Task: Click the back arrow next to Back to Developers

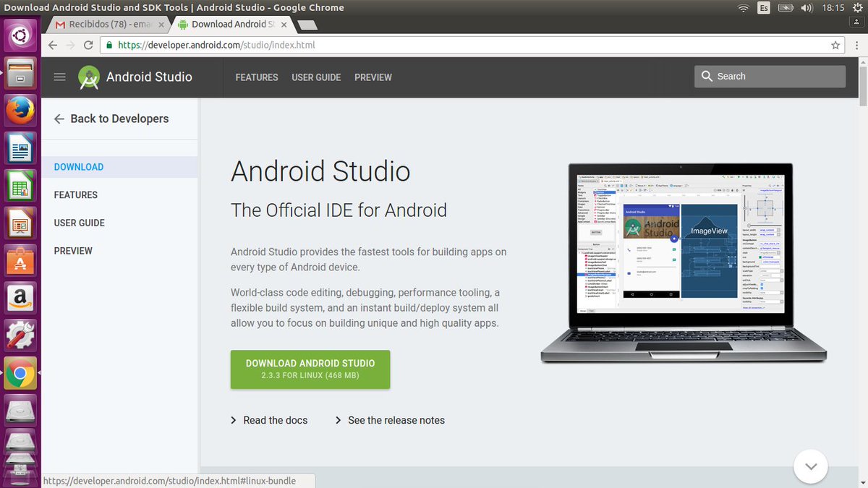Action: (59, 119)
